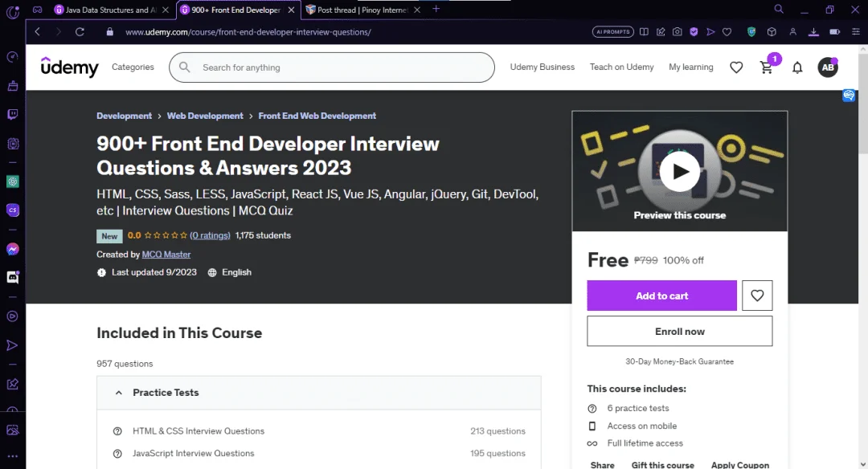Click Enroll now button
The width and height of the screenshot is (868, 469).
click(679, 332)
